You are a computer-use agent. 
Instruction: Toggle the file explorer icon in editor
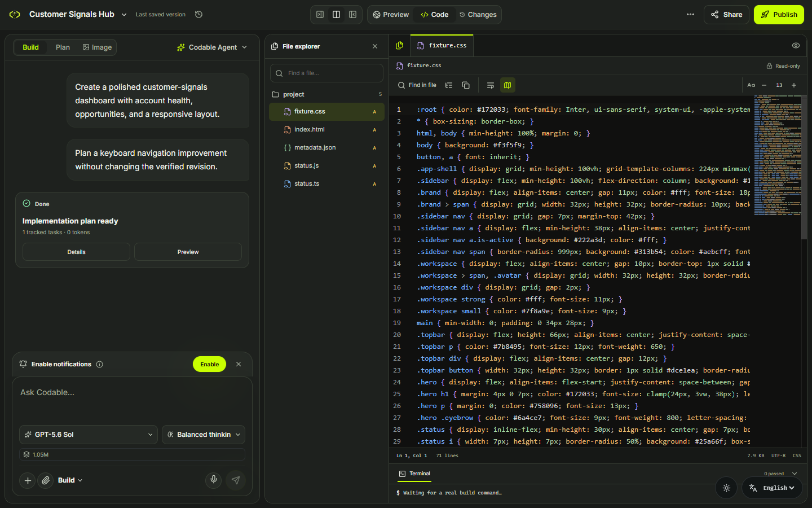point(399,45)
